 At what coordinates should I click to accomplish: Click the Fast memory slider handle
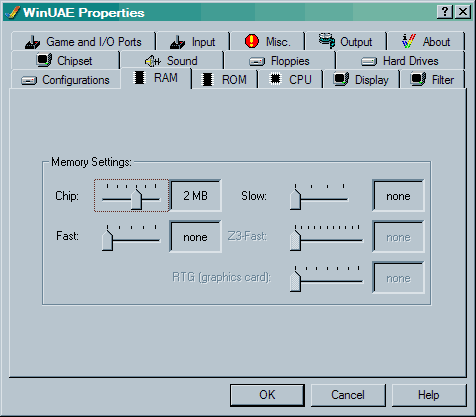pos(107,240)
